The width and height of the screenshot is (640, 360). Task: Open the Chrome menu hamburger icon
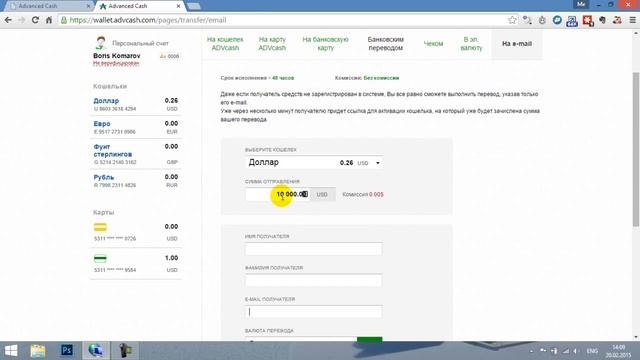[633, 20]
